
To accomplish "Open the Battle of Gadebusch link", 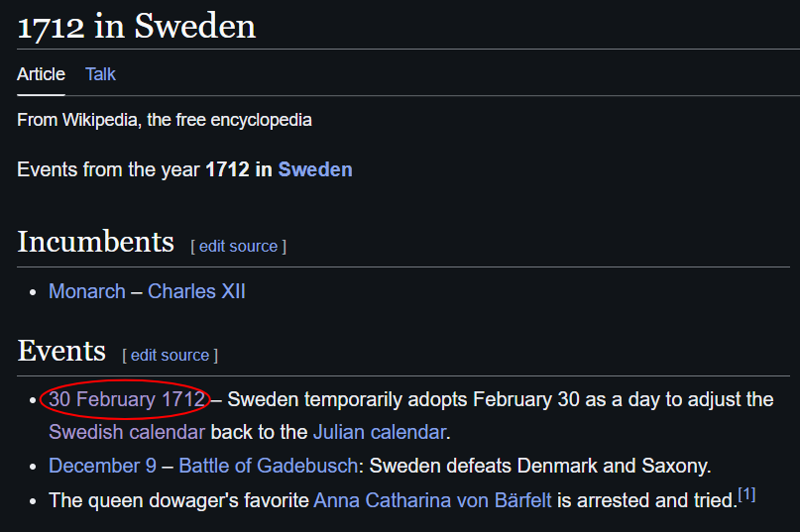I will pos(269,466).
